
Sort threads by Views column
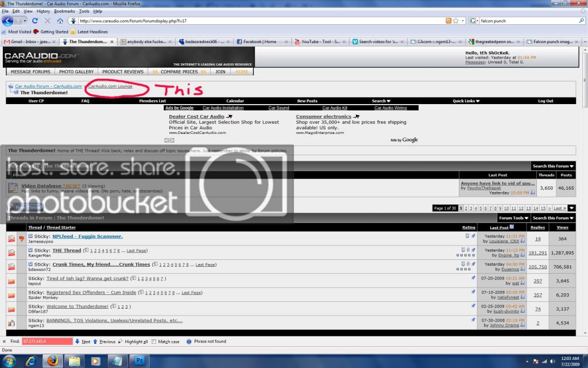pyautogui.click(x=562, y=227)
